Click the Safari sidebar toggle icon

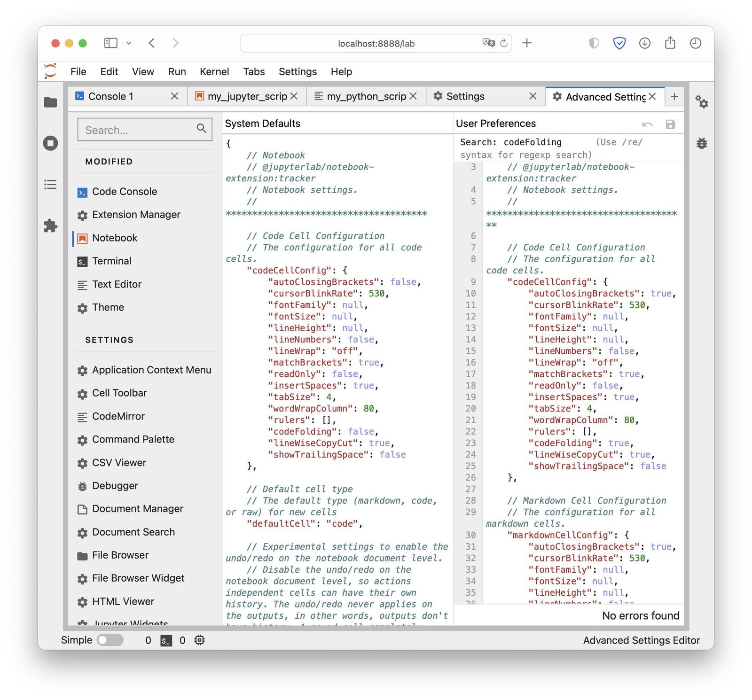[x=110, y=43]
